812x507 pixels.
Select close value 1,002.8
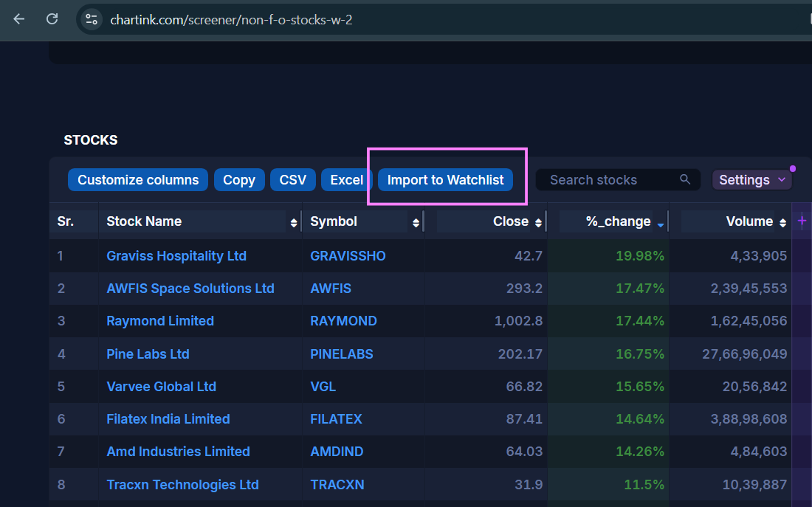pyautogui.click(x=518, y=321)
